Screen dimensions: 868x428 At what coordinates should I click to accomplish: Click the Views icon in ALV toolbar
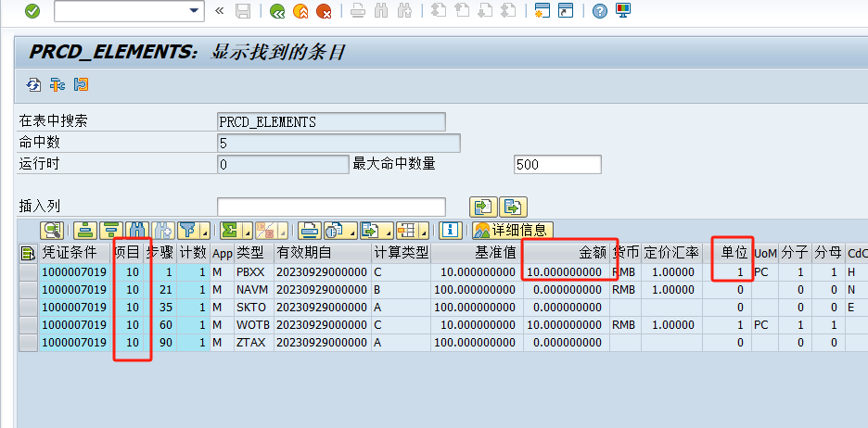(335, 230)
